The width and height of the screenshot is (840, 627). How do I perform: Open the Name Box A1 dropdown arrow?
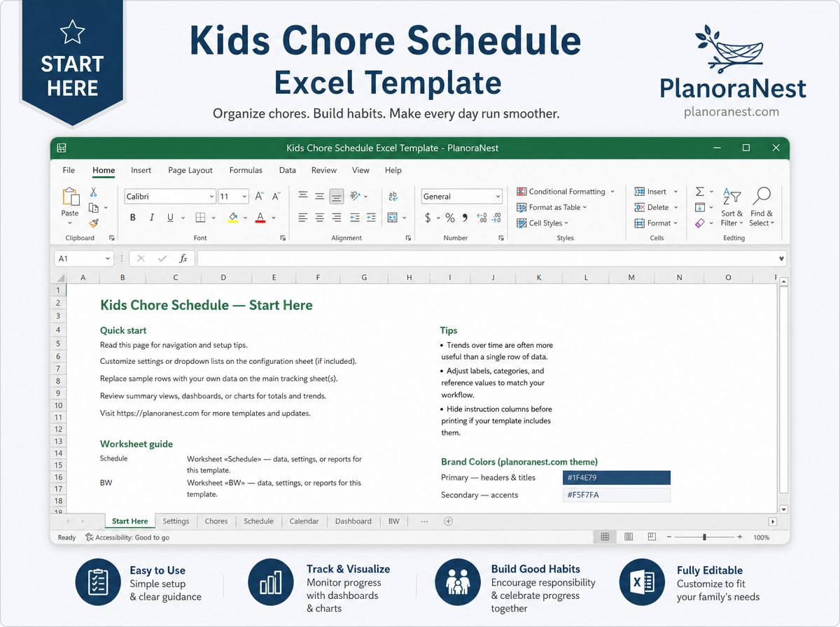[107, 258]
